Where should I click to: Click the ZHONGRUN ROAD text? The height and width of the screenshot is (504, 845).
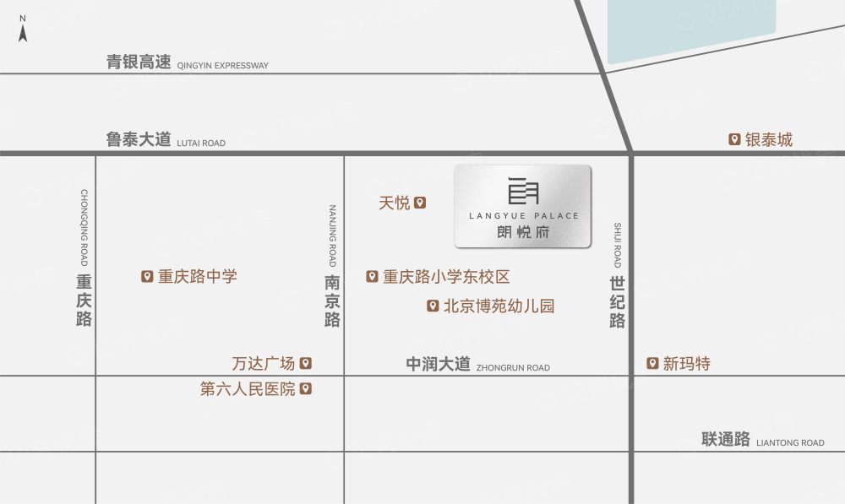(x=513, y=368)
